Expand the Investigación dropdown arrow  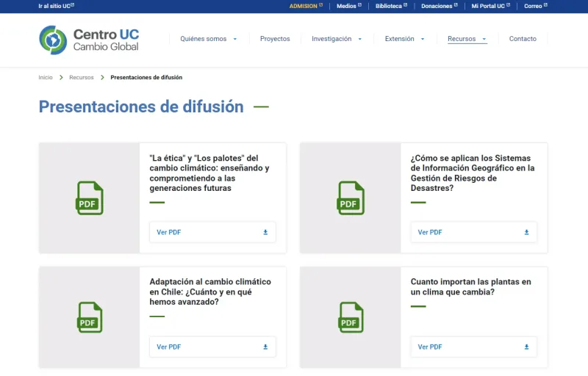(x=360, y=39)
